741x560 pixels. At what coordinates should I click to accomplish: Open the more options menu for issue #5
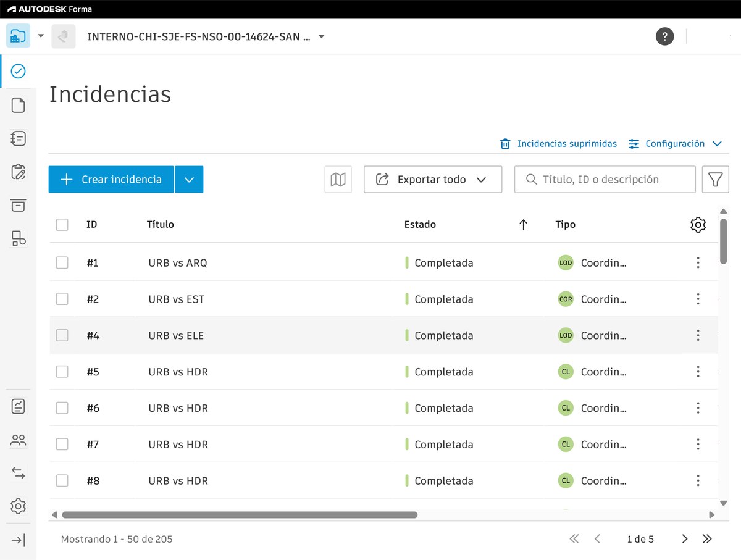point(698,372)
